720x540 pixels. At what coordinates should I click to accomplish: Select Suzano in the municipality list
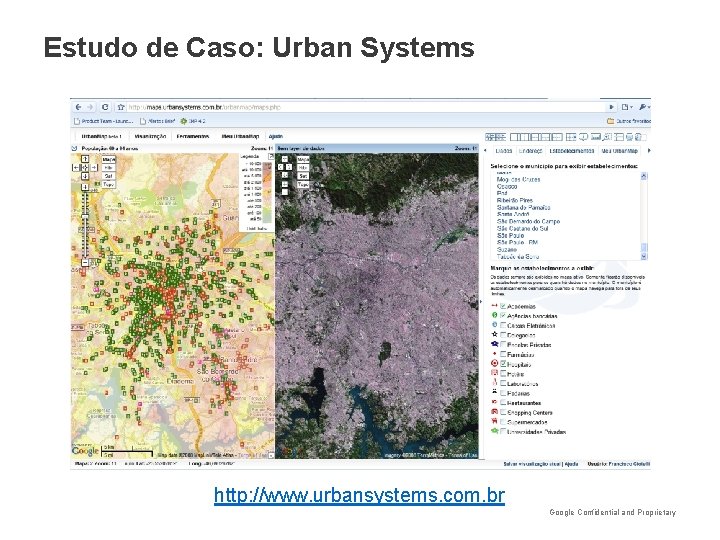pos(506,249)
